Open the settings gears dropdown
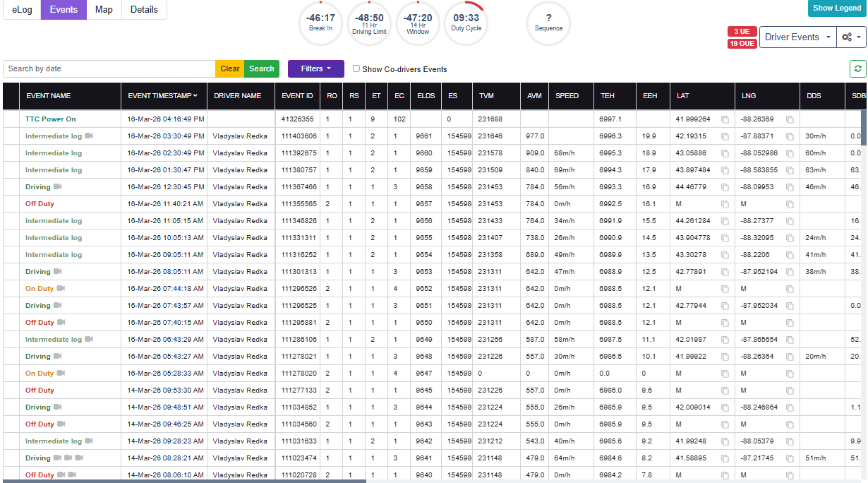 pyautogui.click(x=851, y=37)
